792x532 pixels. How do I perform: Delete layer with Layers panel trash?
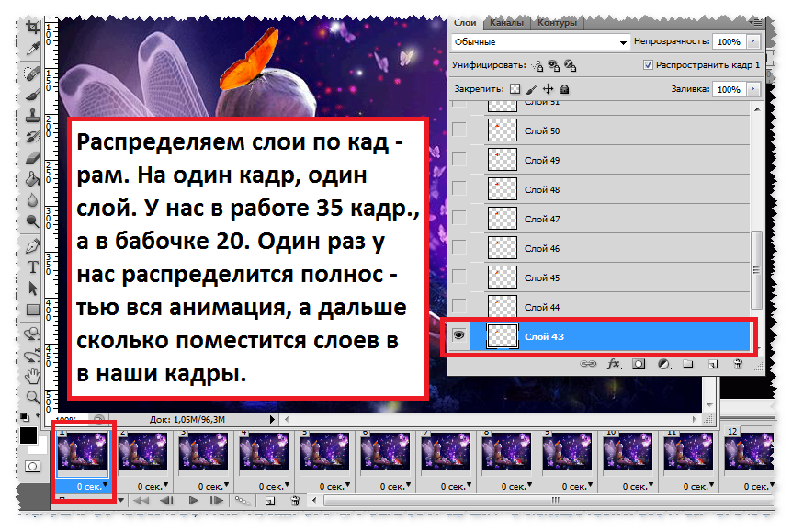[738, 364]
